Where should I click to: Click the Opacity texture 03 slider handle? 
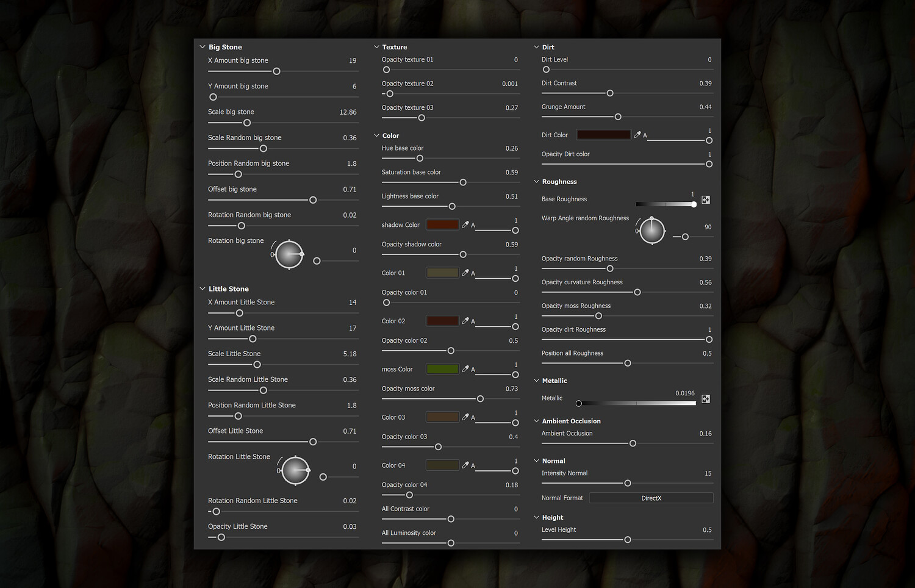coord(422,118)
